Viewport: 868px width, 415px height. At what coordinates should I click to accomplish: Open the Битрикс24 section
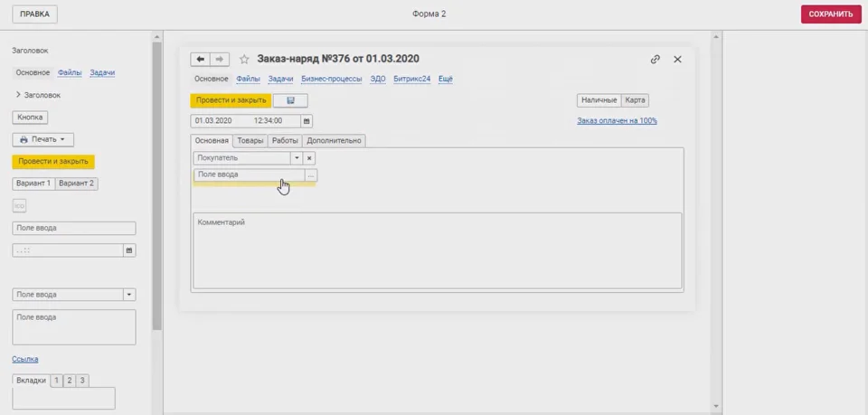[x=412, y=80]
